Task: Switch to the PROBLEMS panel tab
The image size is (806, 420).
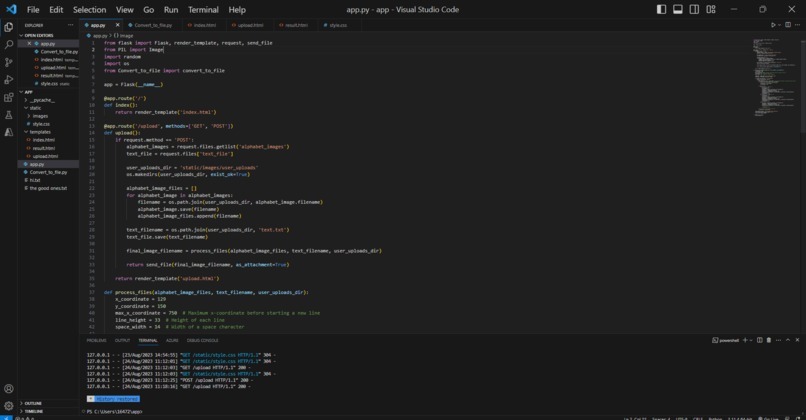Action: tap(96, 340)
